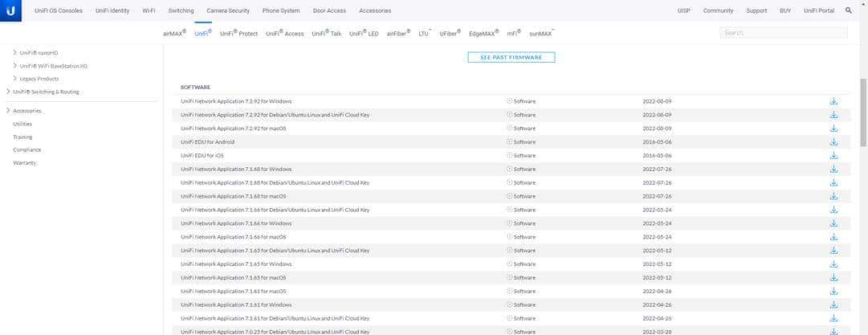
Task: Click into the downloads Search field
Action: (x=784, y=33)
